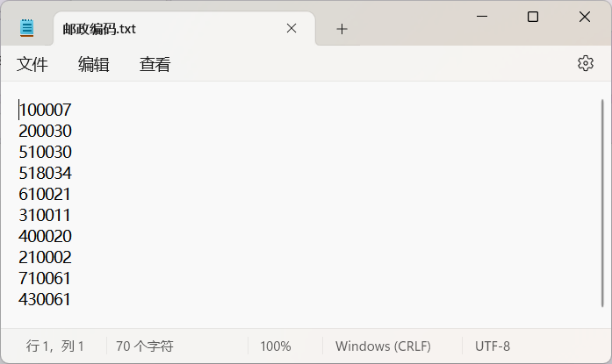The image size is (612, 364).
Task: Click the UTF-8 encoding indicator
Action: pyautogui.click(x=493, y=346)
